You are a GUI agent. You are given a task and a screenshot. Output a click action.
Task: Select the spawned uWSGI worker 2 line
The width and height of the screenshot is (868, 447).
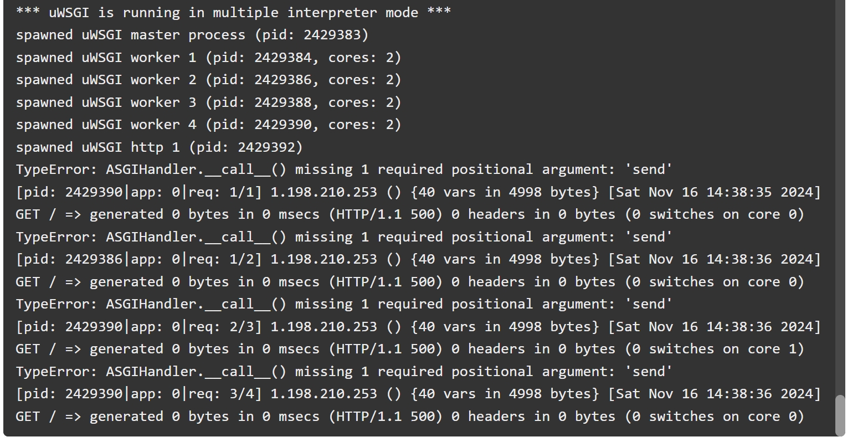pos(208,80)
